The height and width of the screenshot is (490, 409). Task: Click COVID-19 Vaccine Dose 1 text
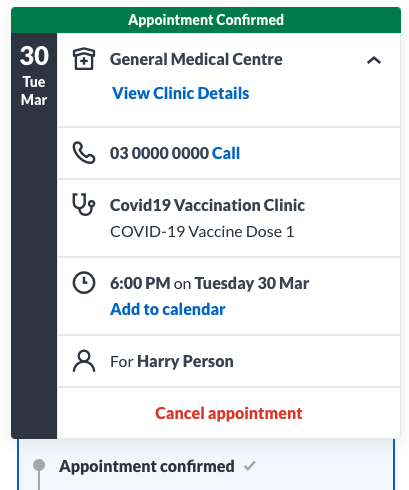tap(202, 232)
